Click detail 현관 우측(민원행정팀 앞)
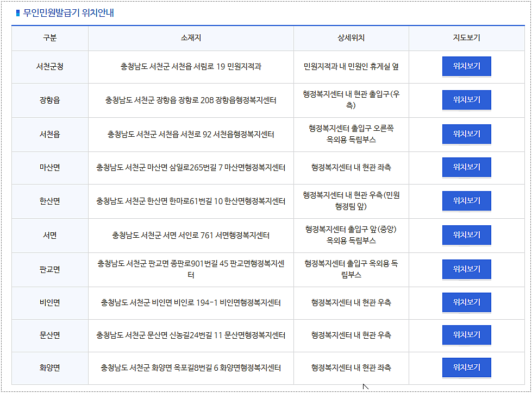The image size is (532, 393). [351, 201]
